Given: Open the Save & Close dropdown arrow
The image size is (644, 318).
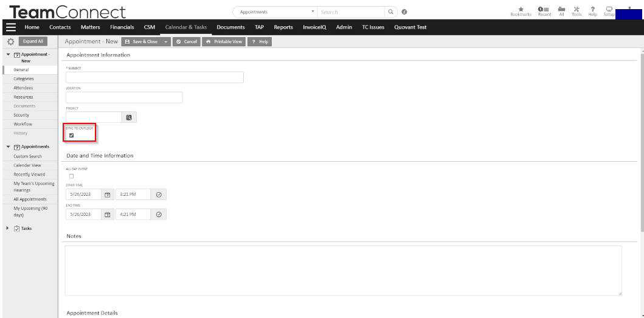Looking at the screenshot, I should click(165, 41).
